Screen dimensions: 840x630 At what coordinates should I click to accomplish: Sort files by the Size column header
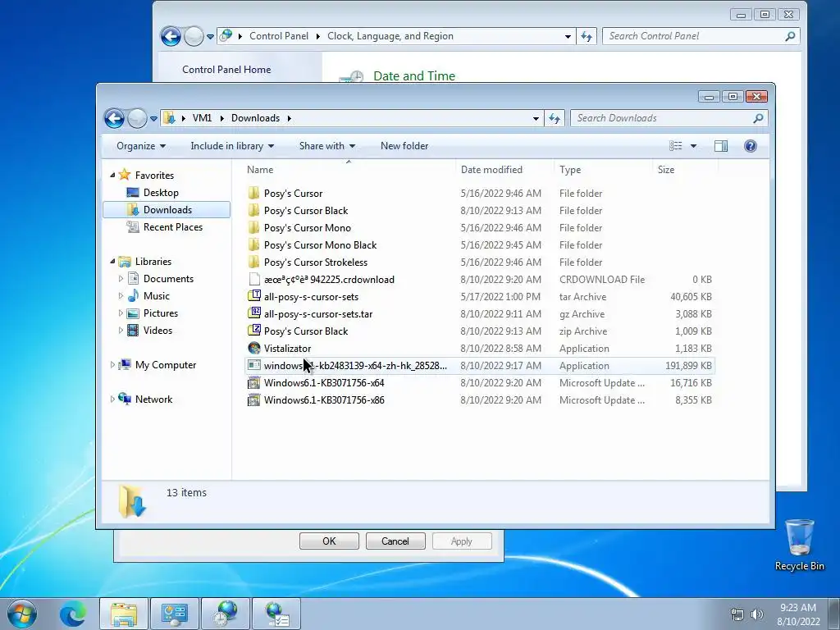pos(685,169)
